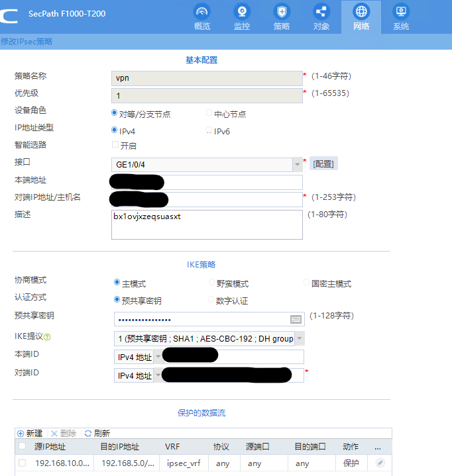Screen dimensions: 452x476
Task: Click the 192.168.10.0 source cell
Action: 62,463
